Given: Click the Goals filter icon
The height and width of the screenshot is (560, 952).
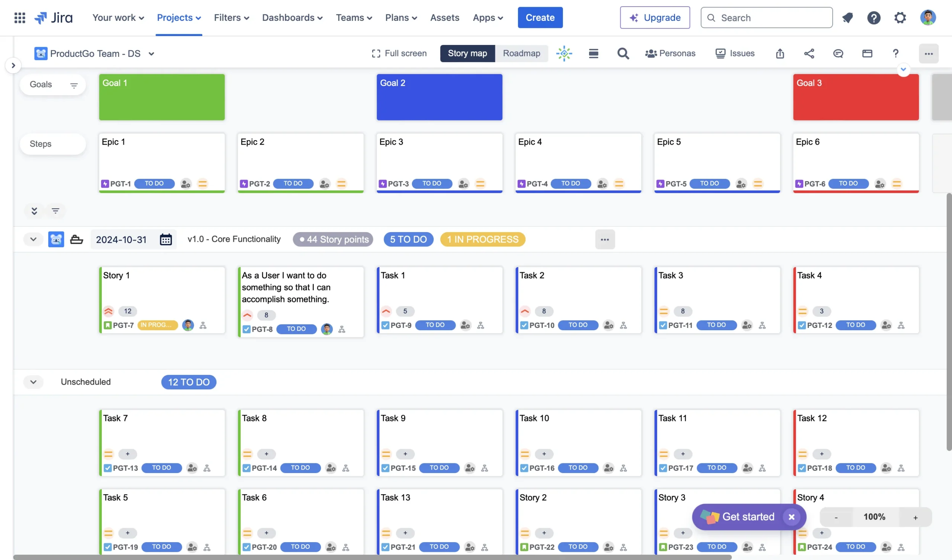Looking at the screenshot, I should (74, 86).
